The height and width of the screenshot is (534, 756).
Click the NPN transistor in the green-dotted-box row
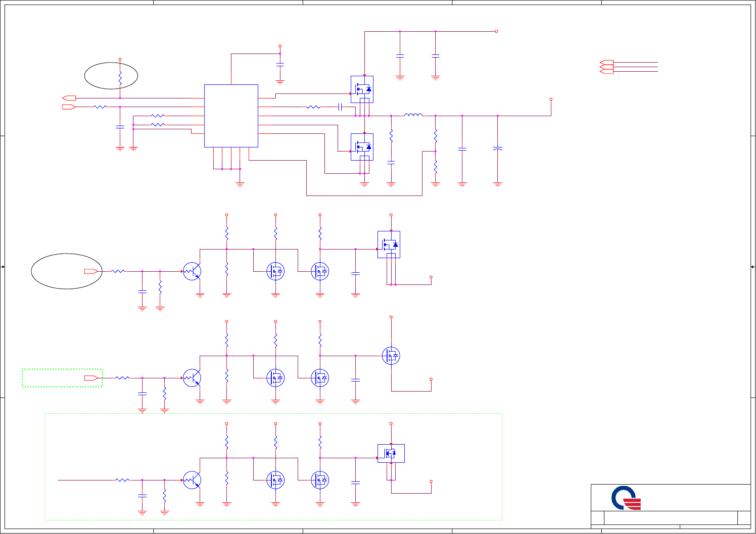[x=192, y=378]
